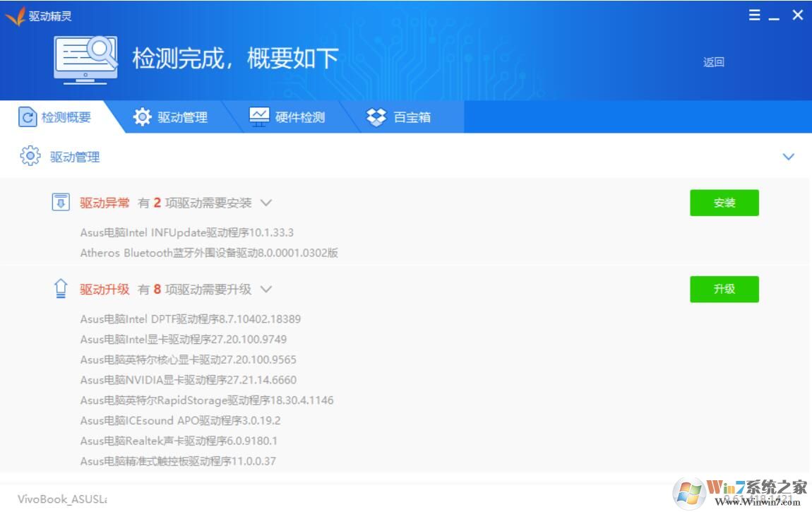Image resolution: width=812 pixels, height=512 pixels.
Task: Select the Atheros Bluetooth driver entry
Action: (x=208, y=253)
